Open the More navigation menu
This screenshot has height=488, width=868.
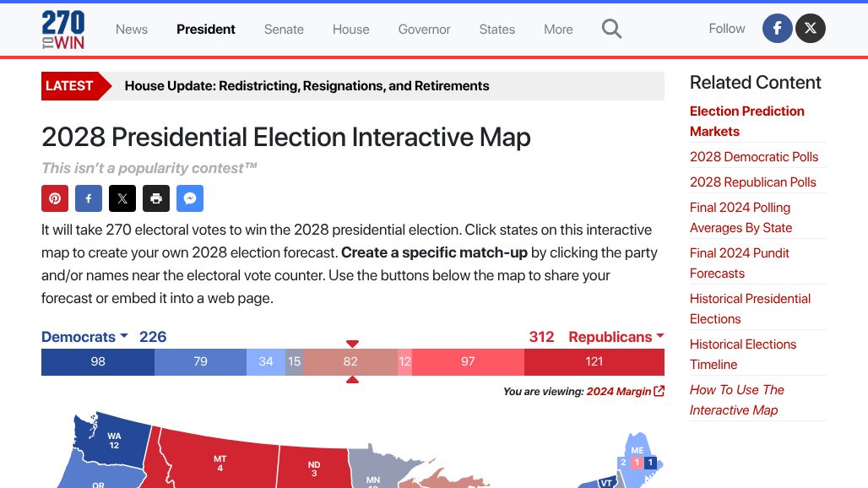click(x=558, y=29)
